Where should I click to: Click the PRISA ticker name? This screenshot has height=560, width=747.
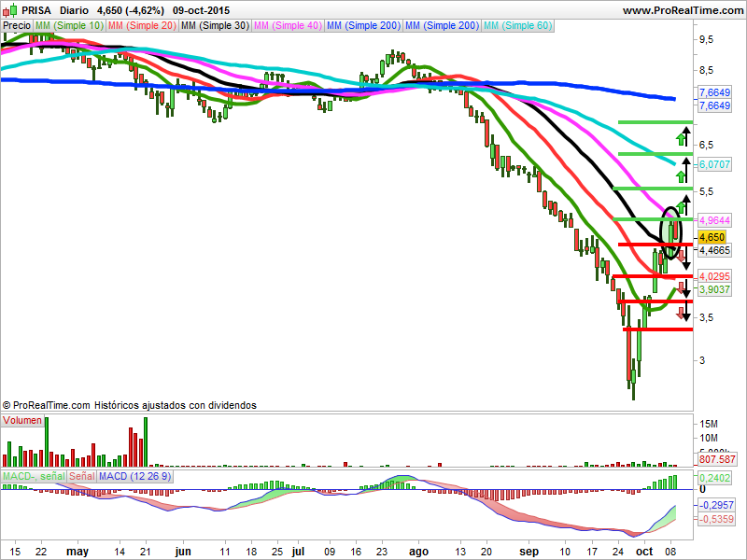pos(36,10)
